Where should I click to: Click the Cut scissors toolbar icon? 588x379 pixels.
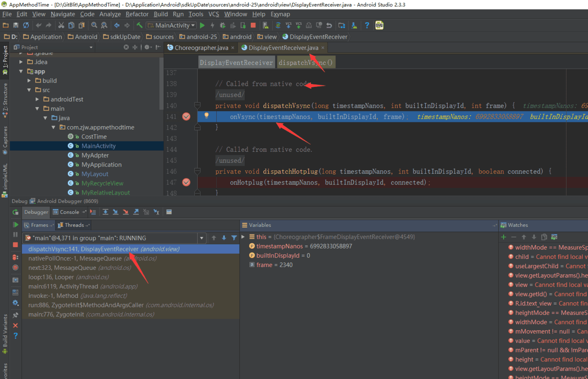[60, 25]
